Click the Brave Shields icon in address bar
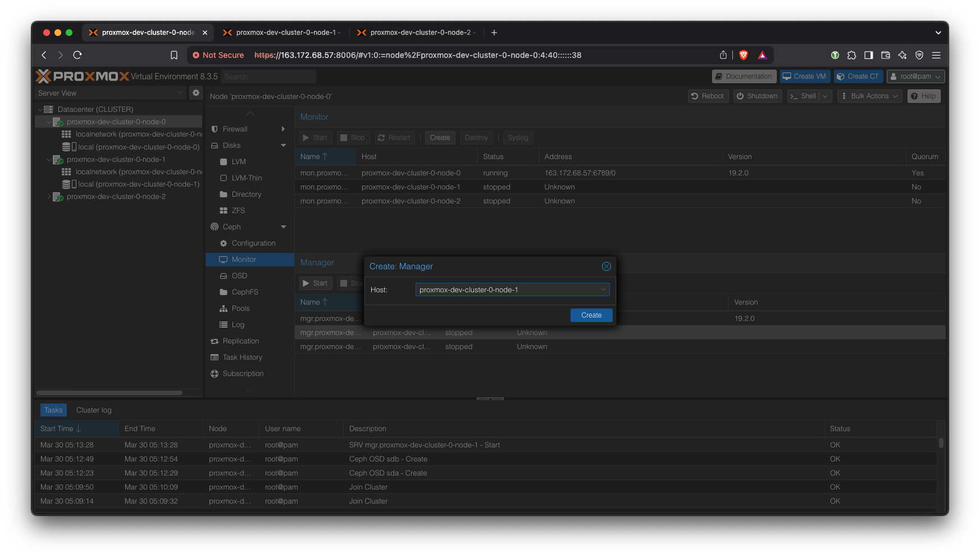The height and width of the screenshot is (557, 980). coord(744,55)
